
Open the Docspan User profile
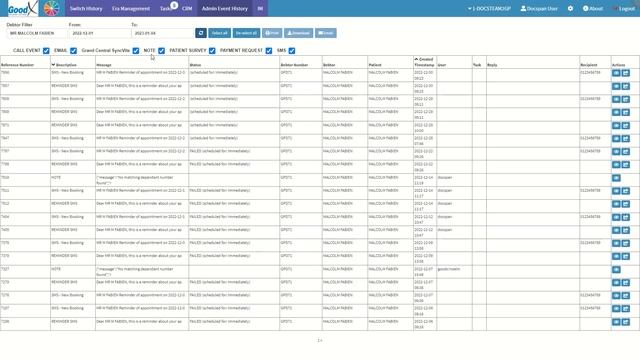pyautogui.click(x=539, y=9)
